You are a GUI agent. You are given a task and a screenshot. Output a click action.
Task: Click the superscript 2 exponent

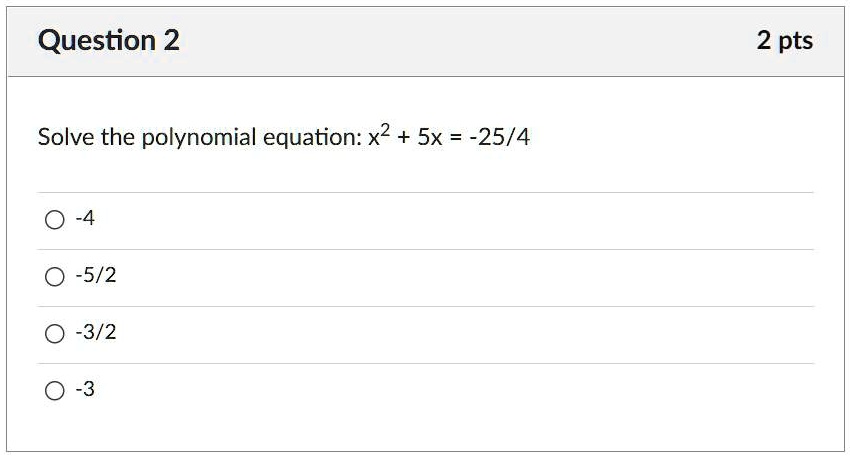385,130
